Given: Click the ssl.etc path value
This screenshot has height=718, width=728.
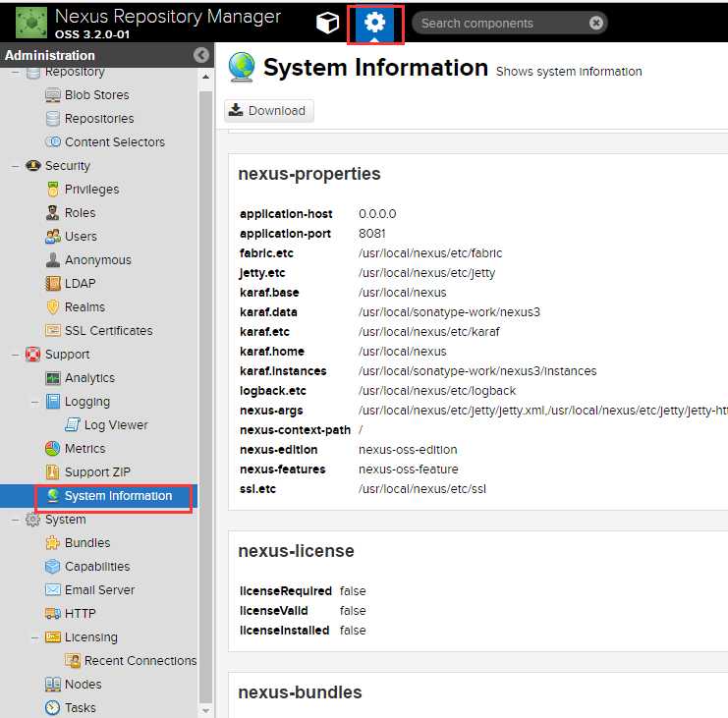Looking at the screenshot, I should [x=422, y=489].
